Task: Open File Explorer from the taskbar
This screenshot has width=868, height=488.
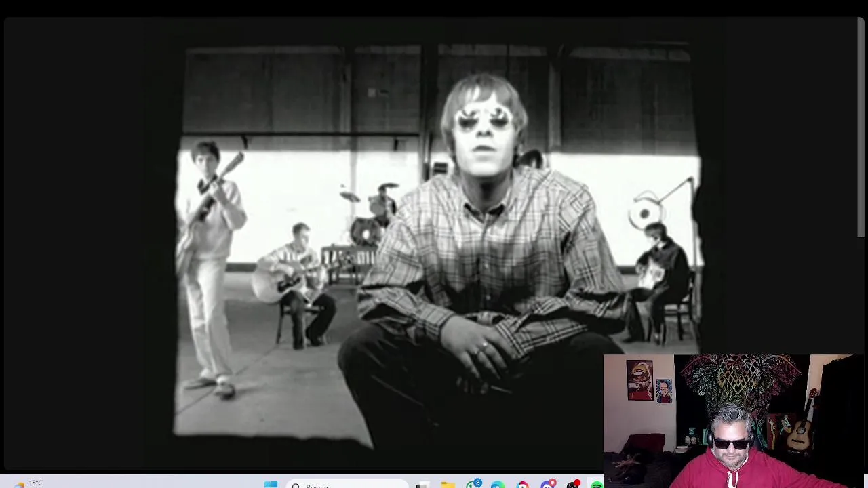Action: pyautogui.click(x=448, y=485)
